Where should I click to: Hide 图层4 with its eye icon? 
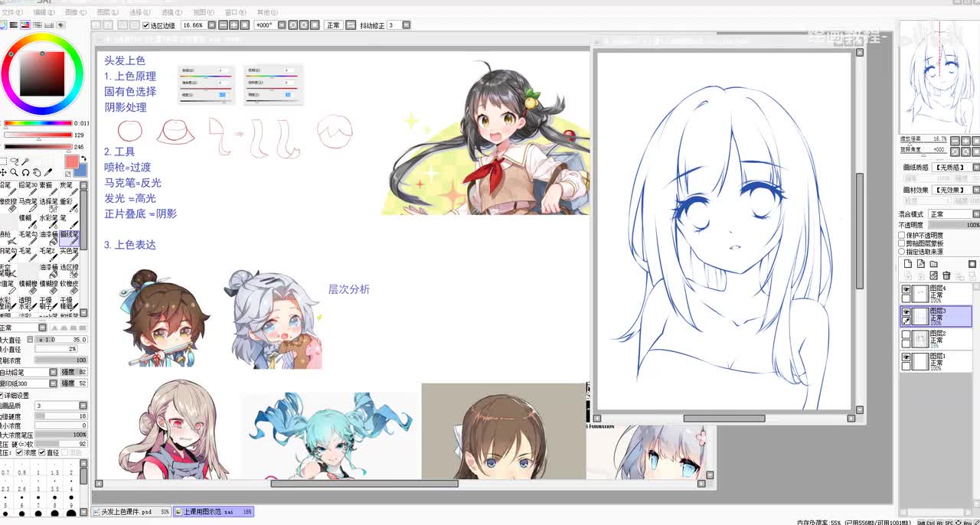(906, 290)
